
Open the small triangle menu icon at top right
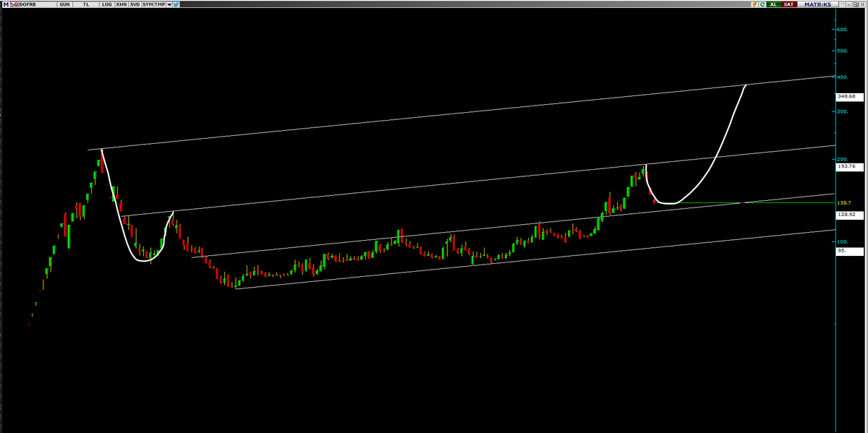pos(843,4)
